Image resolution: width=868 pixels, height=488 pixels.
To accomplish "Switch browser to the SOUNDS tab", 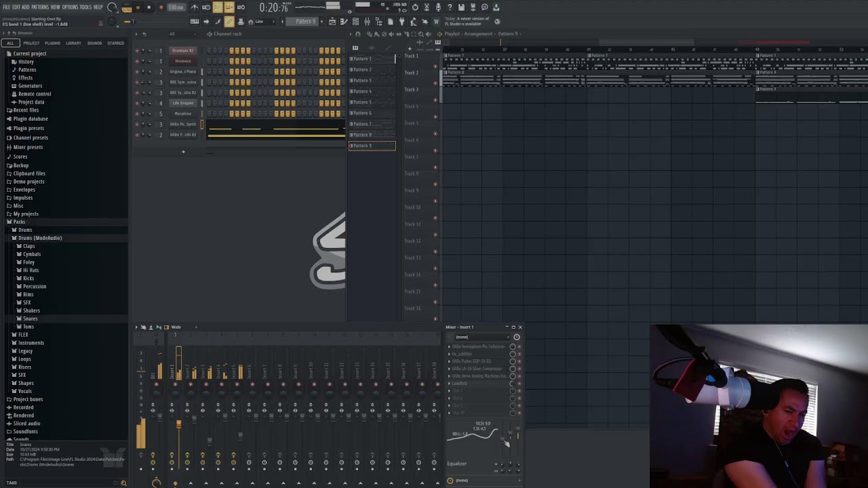I will (x=94, y=43).
